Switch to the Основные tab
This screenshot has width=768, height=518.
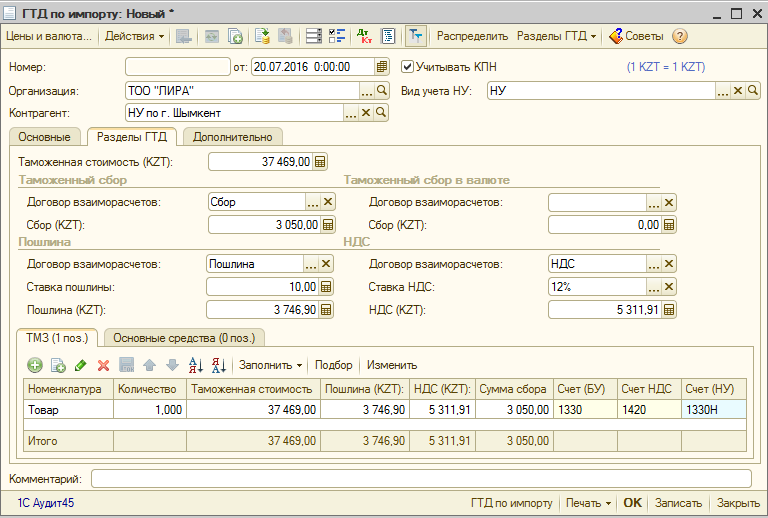(44, 136)
